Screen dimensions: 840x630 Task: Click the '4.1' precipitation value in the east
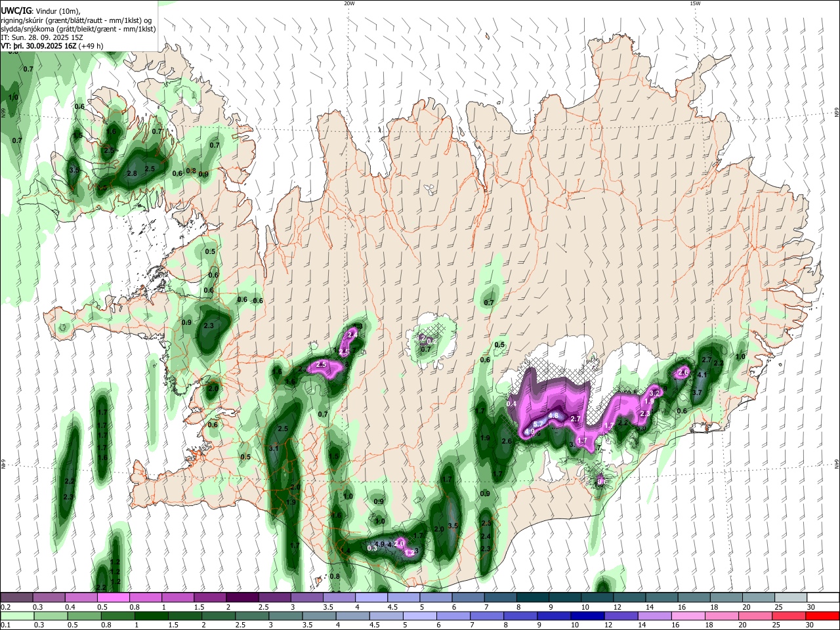click(x=702, y=375)
